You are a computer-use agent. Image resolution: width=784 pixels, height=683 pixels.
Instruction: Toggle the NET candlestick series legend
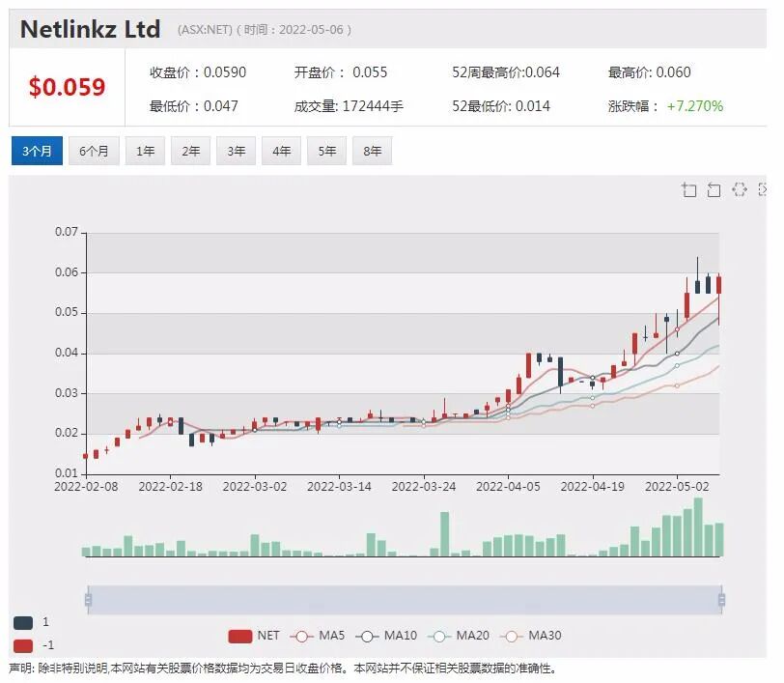pyautogui.click(x=254, y=636)
